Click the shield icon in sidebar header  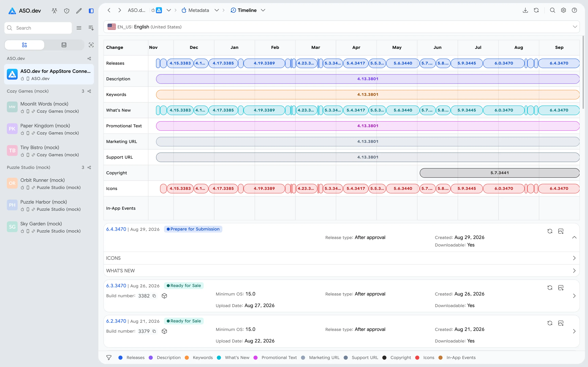pos(67,11)
